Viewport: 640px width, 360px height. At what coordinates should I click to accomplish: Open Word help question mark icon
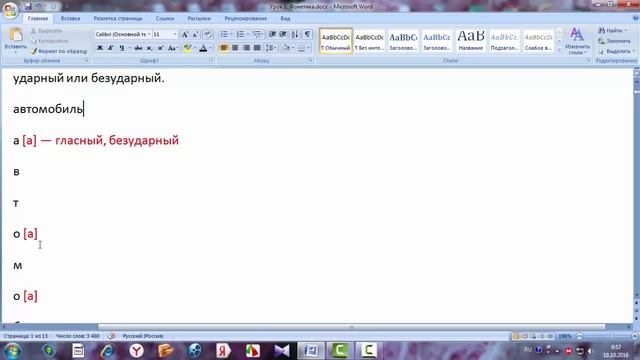point(635,18)
